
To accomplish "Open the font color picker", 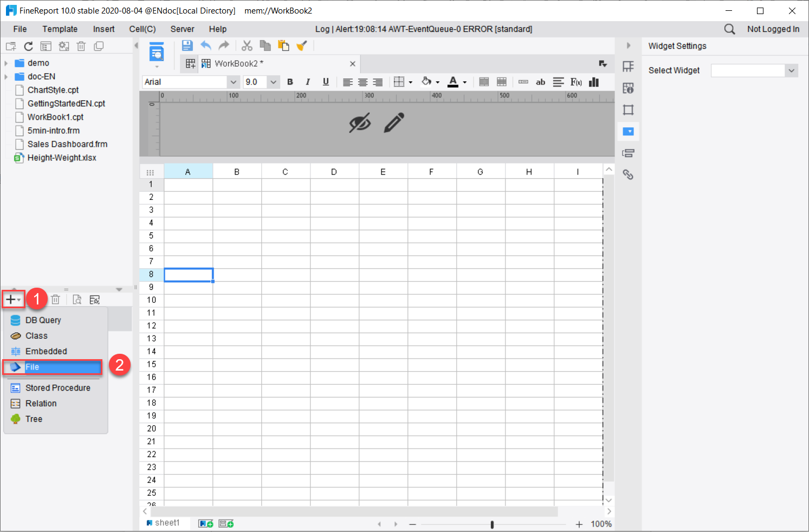I will (x=454, y=82).
